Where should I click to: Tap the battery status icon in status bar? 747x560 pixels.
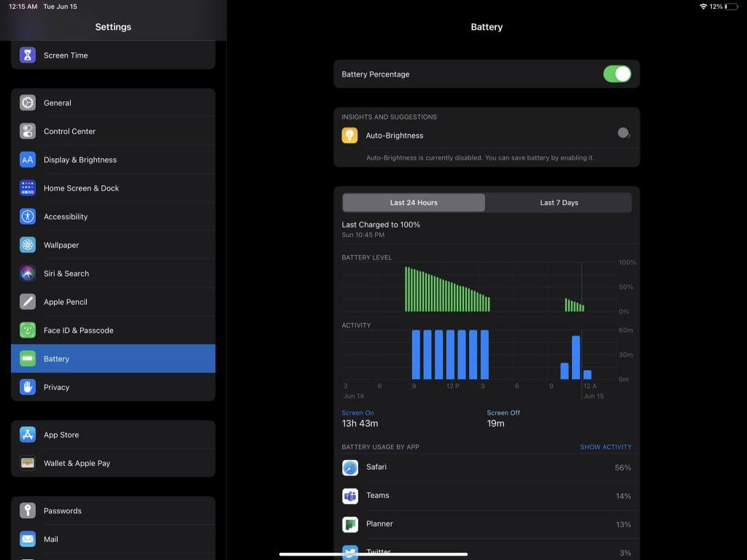(731, 7)
